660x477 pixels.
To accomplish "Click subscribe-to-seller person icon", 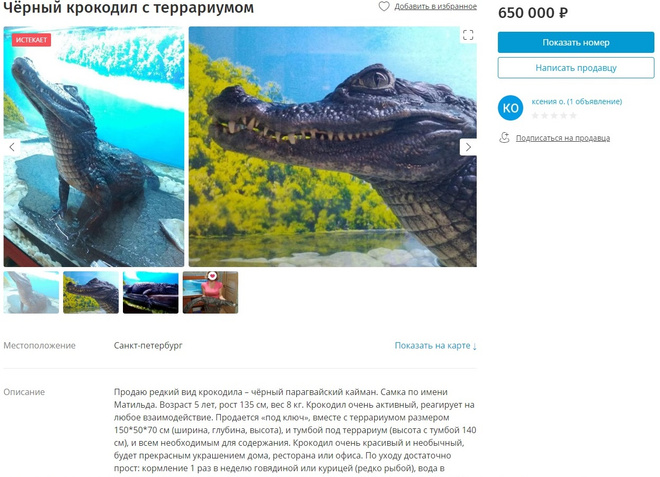I will coord(504,138).
